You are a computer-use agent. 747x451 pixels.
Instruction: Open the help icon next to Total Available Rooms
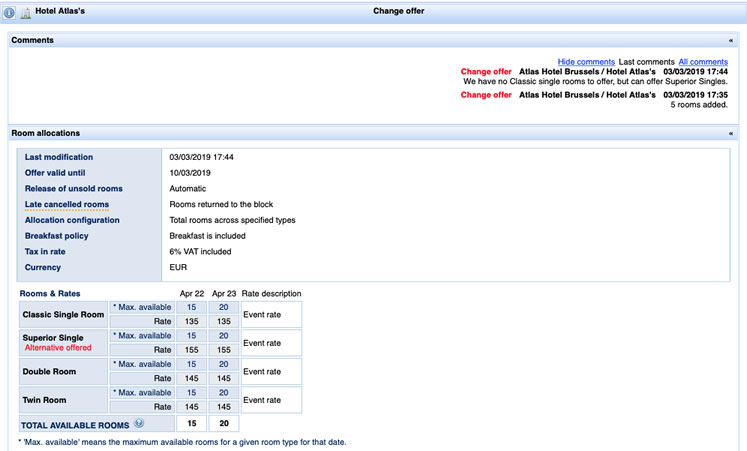pos(139,423)
